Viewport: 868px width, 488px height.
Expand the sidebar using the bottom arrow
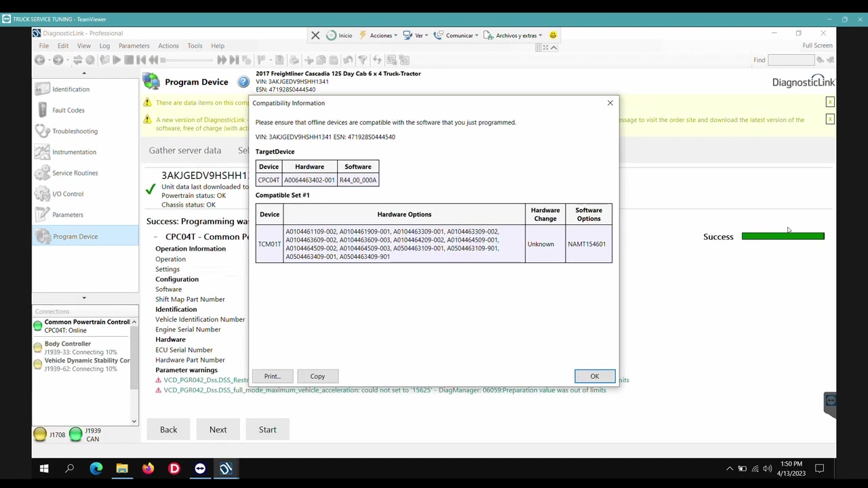pos(84,298)
